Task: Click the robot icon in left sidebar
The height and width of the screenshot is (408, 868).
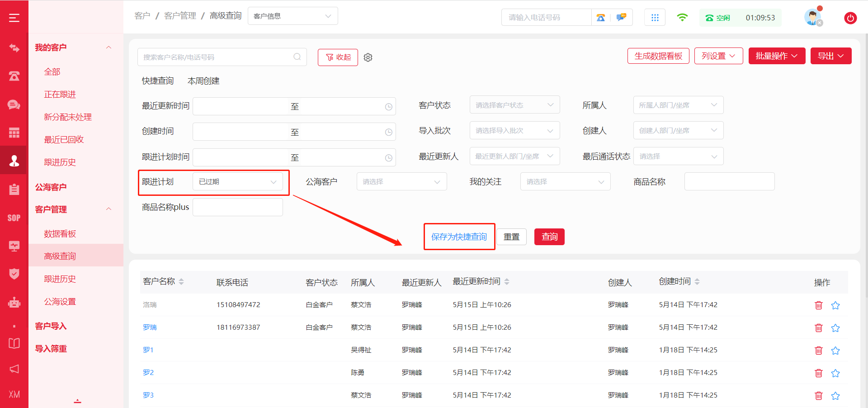Action: point(14,302)
